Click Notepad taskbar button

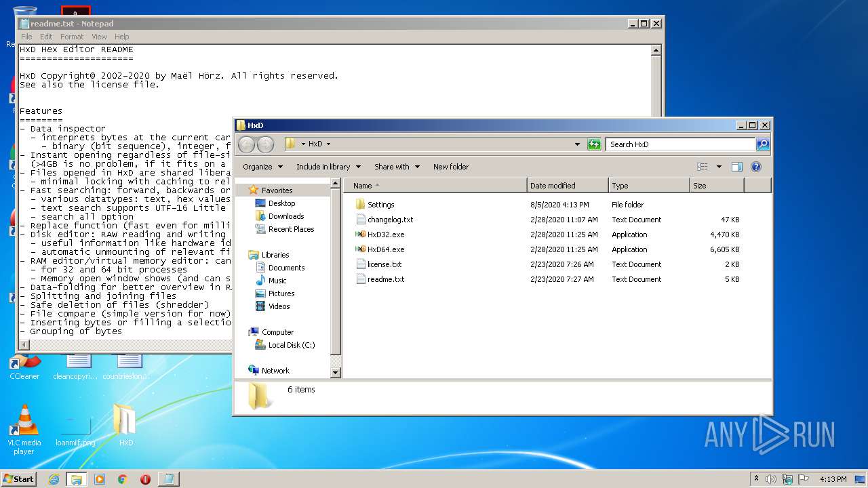point(168,479)
